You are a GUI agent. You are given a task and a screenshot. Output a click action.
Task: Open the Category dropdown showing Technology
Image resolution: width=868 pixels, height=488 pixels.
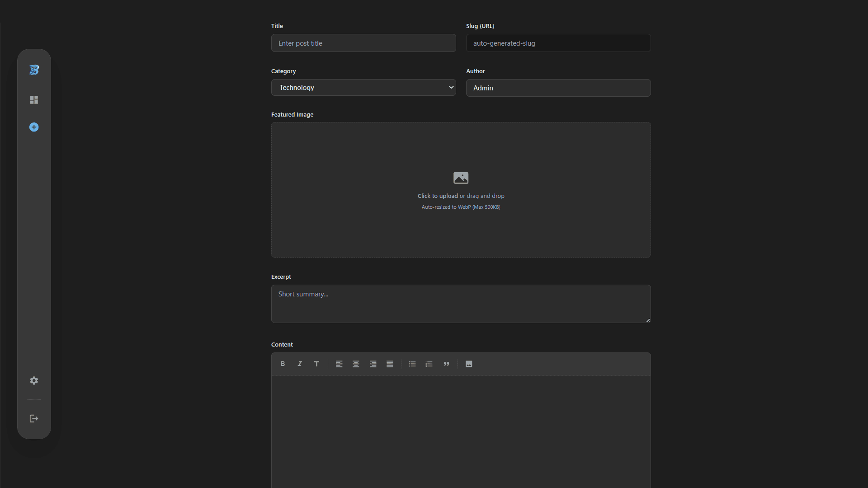point(363,88)
